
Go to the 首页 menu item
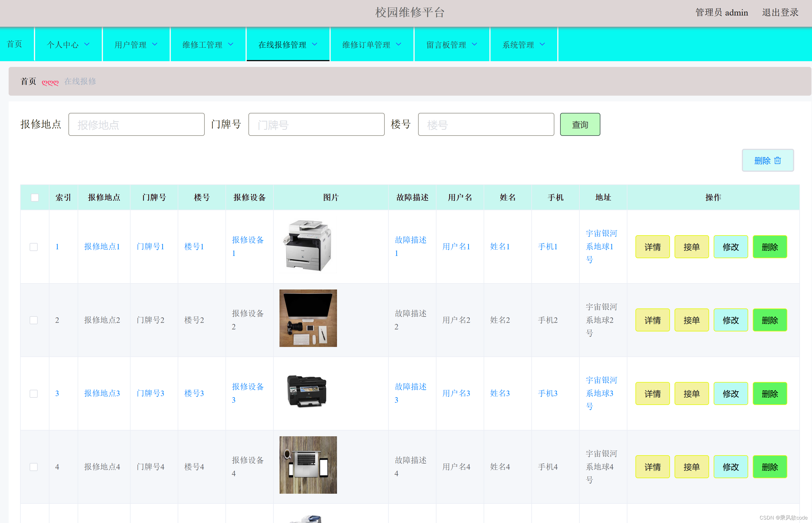(15, 44)
